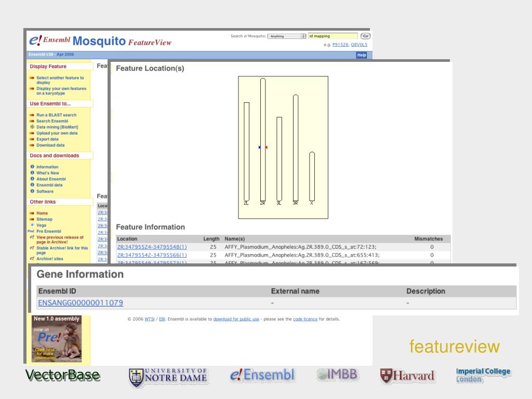
Task: Click the Length column header
Action: click(x=211, y=239)
